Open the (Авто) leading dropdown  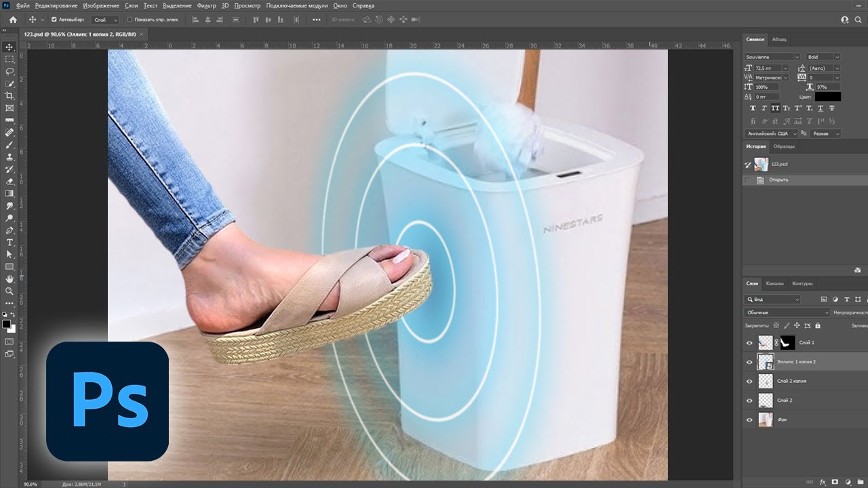824,68
